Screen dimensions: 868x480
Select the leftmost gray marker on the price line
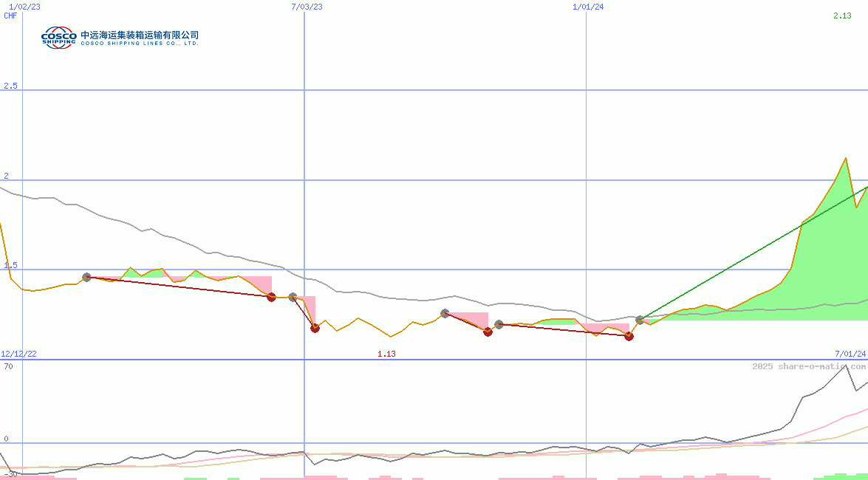(x=88, y=277)
